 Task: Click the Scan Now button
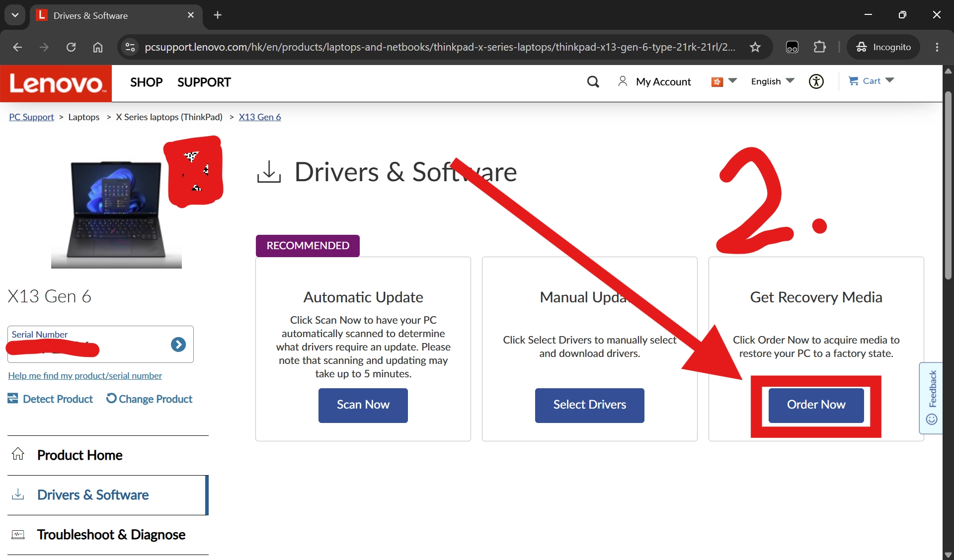point(363,405)
